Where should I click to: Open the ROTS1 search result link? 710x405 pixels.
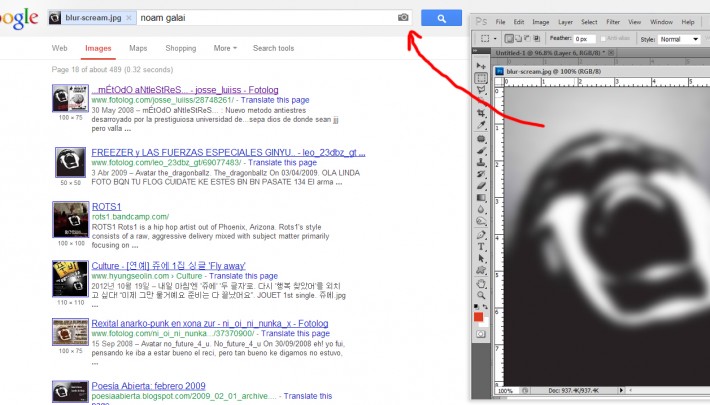[106, 207]
